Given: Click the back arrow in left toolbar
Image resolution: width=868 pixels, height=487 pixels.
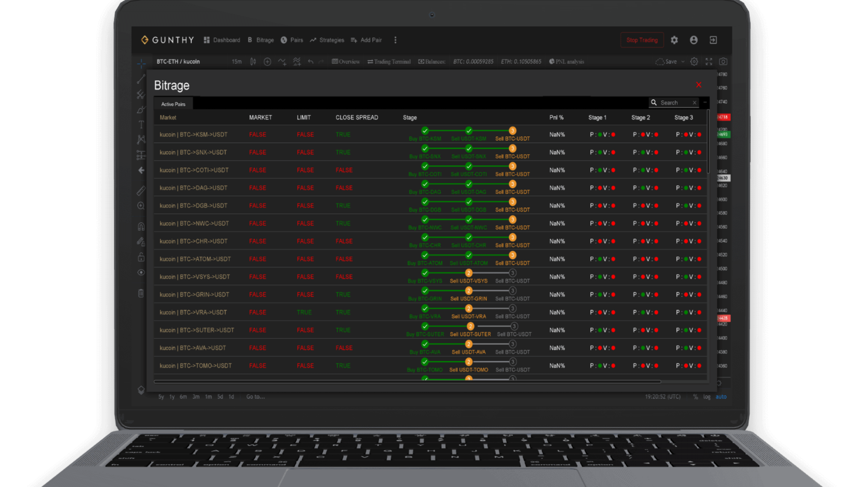Looking at the screenshot, I should tap(141, 170).
